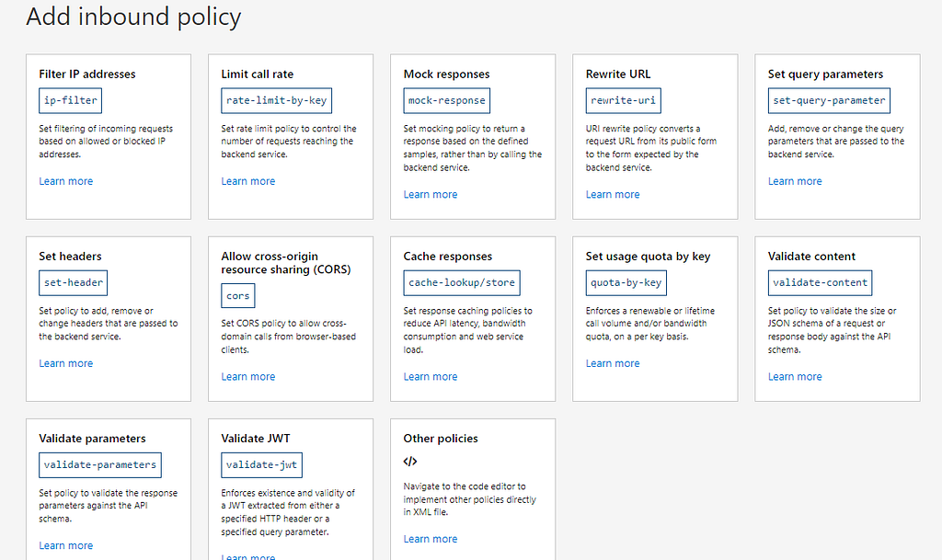The height and width of the screenshot is (560, 942).
Task: Pick the rewrite-uri policy tag
Action: (x=623, y=100)
